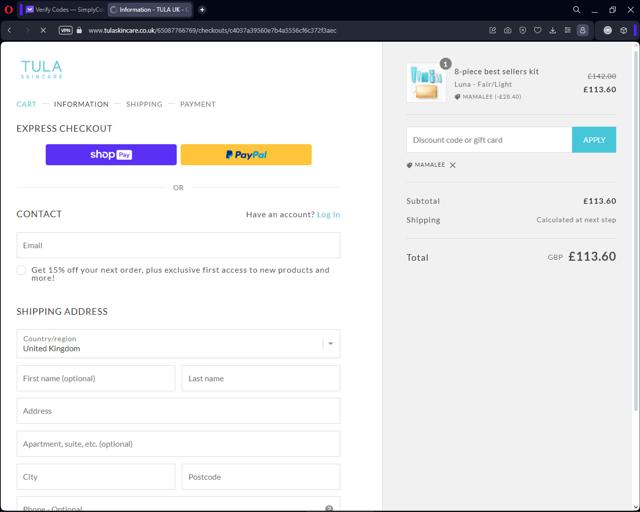
Task: View site security via the padlock icon
Action: click(79, 30)
